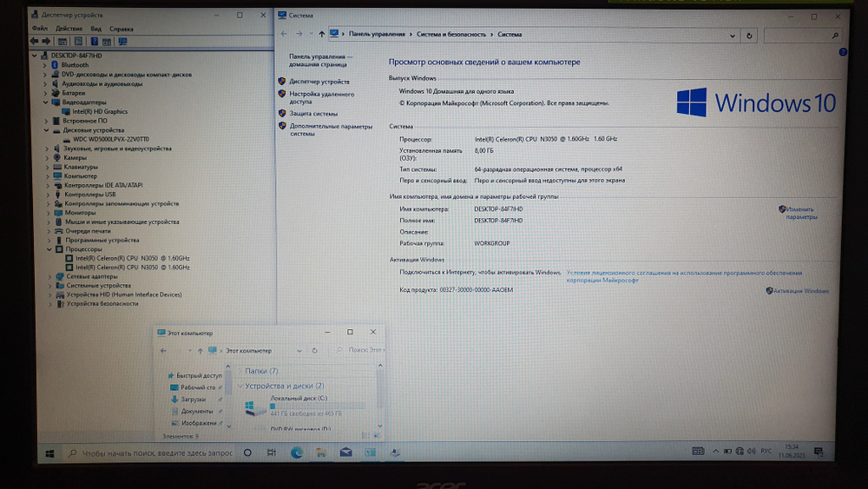This screenshot has height=489, width=868.
Task: Select WDC WD5000LPVX-22V0TT0 disk
Action: [111, 140]
